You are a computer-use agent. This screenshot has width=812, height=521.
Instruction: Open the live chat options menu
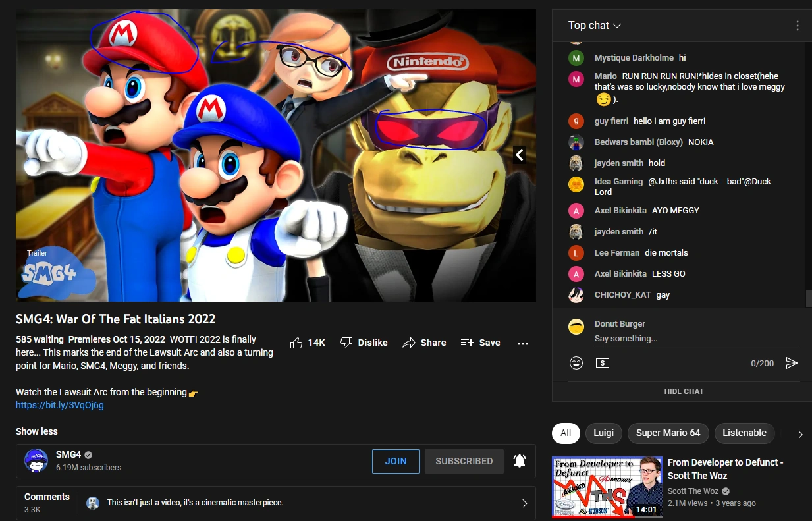[797, 25]
